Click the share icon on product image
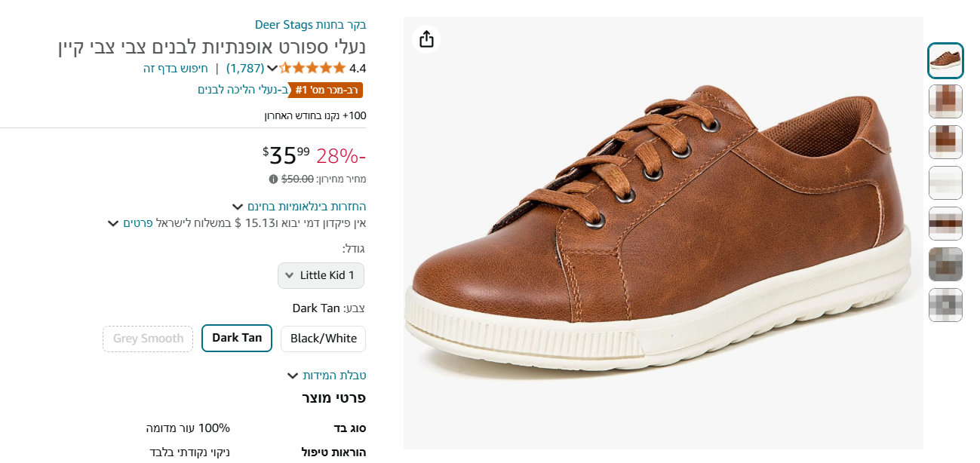The width and height of the screenshot is (980, 463). pyautogui.click(x=426, y=39)
